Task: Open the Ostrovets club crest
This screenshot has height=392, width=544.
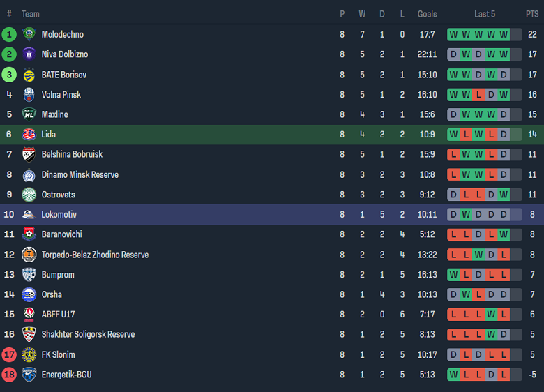Action: pyautogui.click(x=29, y=195)
